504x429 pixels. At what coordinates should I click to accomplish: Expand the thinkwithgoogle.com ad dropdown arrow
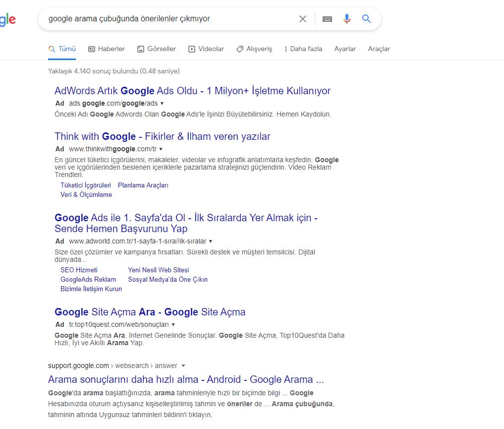click(161, 149)
